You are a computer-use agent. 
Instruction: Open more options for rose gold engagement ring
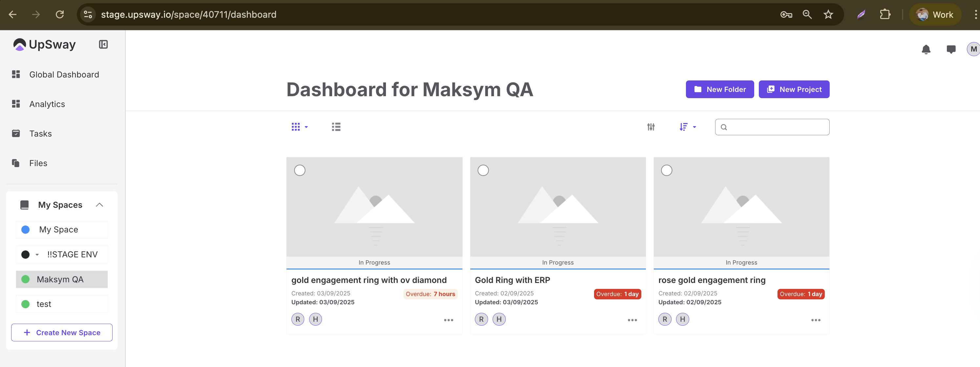[815, 320]
